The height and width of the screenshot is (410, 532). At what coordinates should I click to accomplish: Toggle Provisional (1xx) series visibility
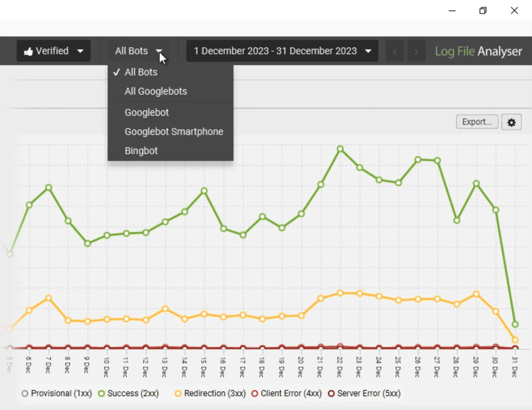point(25,393)
